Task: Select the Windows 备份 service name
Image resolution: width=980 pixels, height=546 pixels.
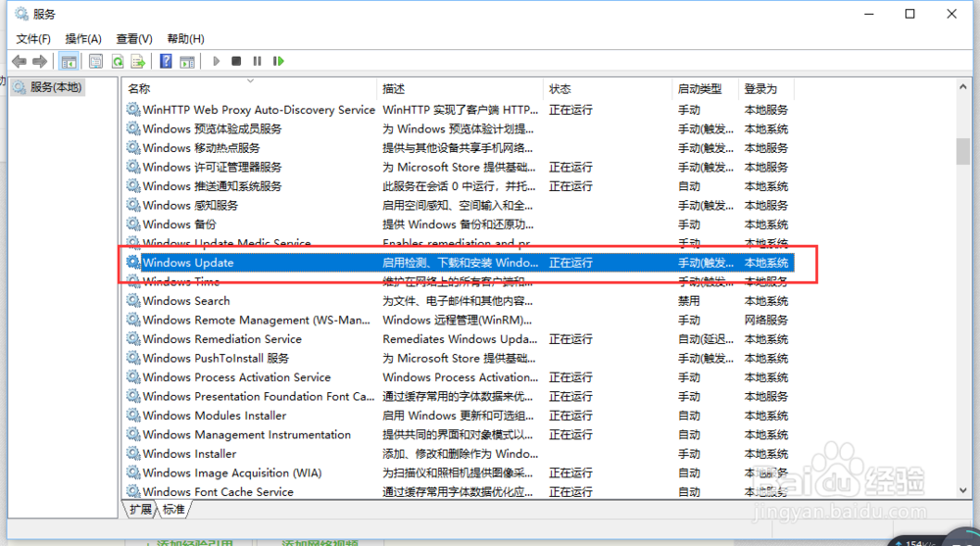Action: coord(179,223)
